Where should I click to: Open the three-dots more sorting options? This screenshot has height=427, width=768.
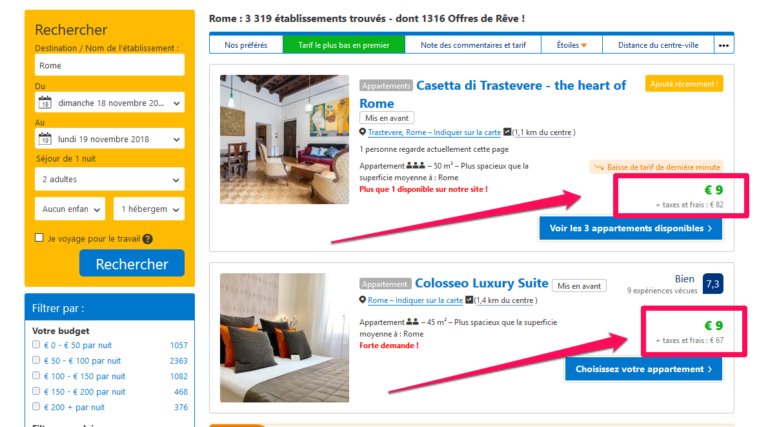coord(723,45)
